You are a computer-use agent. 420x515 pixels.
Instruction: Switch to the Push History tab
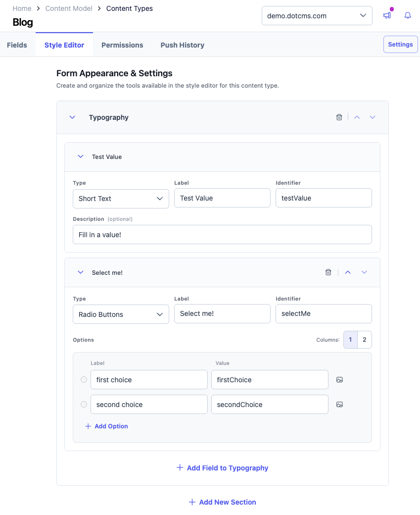pos(183,45)
